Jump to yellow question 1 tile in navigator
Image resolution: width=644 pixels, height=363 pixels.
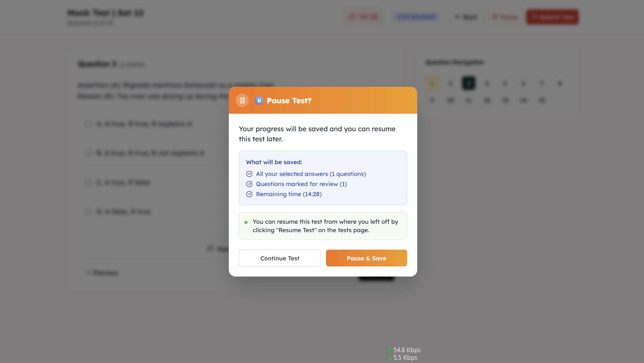click(x=432, y=83)
